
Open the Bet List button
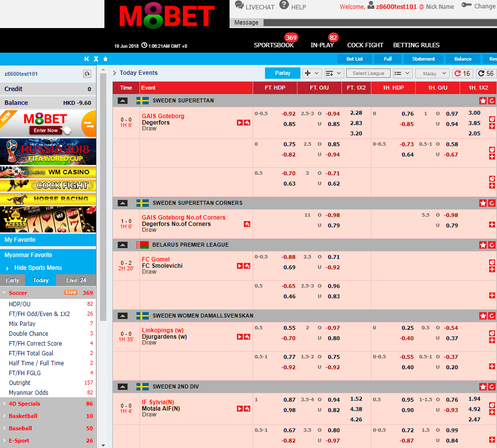pos(354,59)
